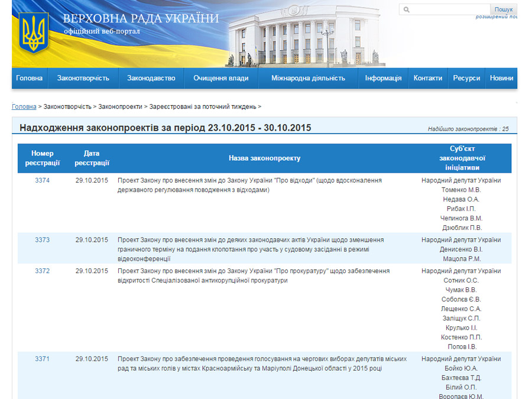The height and width of the screenshot is (399, 532).
Task: Follow the Головна breadcrumb link
Action: [x=24, y=106]
